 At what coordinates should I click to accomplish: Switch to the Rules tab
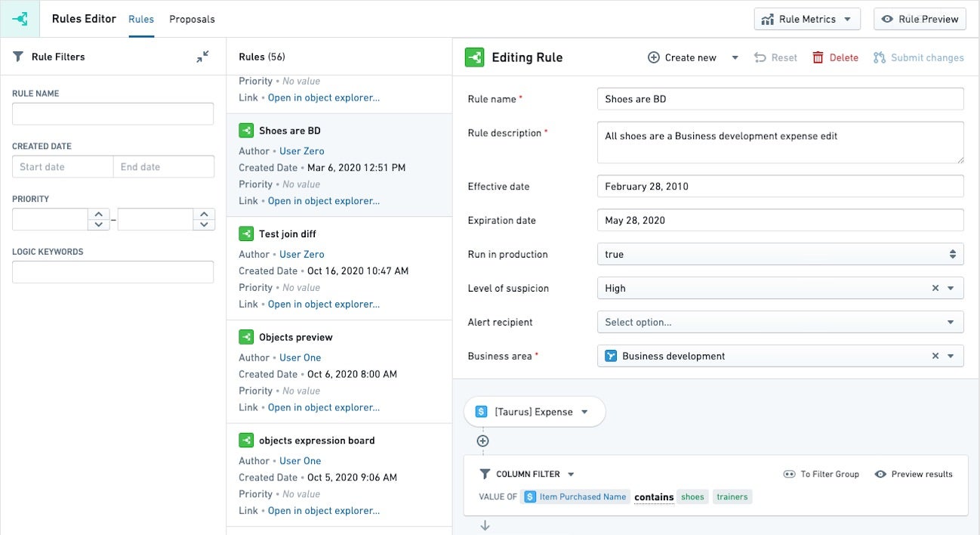[x=141, y=19]
